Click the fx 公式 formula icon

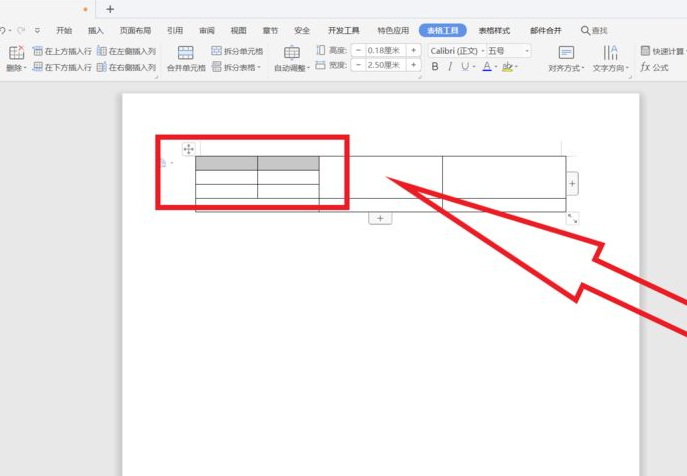pyautogui.click(x=654, y=67)
